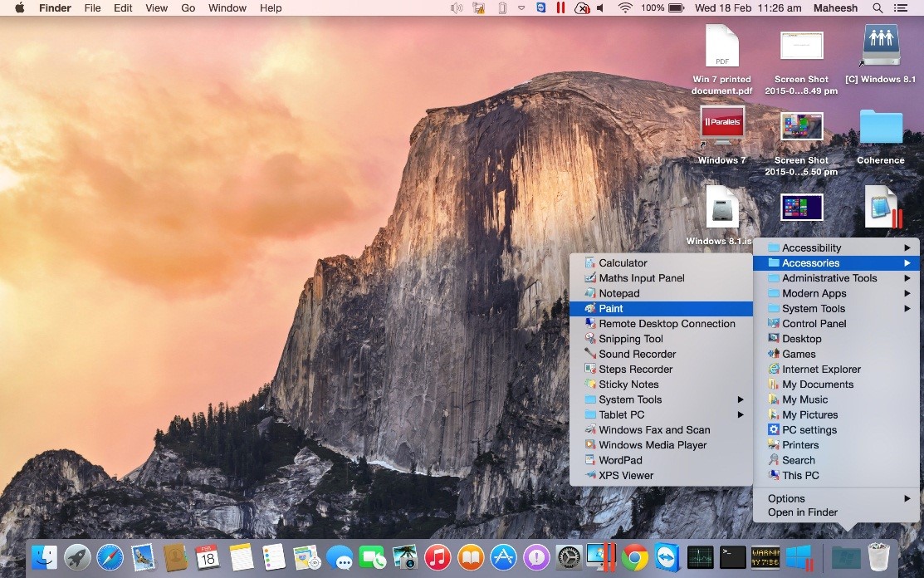Open Launchpad rocket icon in the Dock
Viewport: 924px width, 578px height.
point(77,557)
